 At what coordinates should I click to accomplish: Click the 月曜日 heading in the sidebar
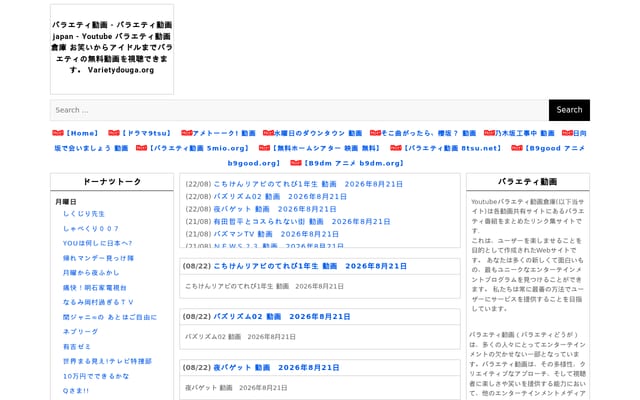coord(66,202)
